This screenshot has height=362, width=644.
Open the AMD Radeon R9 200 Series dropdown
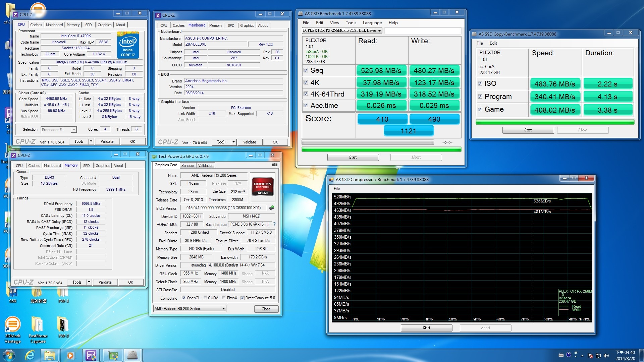pyautogui.click(x=223, y=308)
